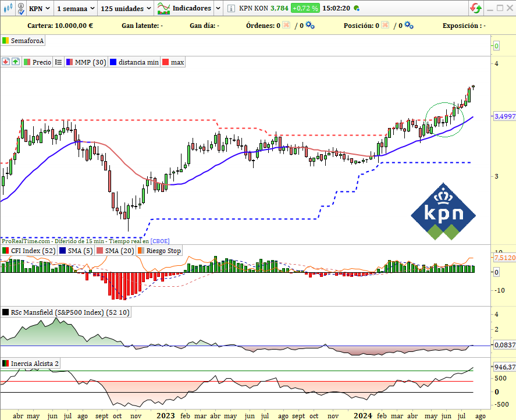Open the '125 unidades' dropdown

coord(126,8)
